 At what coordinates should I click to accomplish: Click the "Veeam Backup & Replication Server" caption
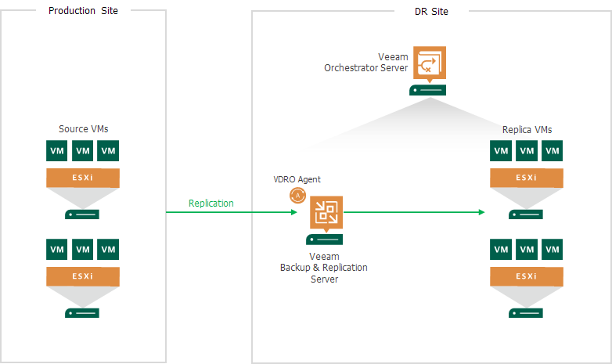point(324,268)
